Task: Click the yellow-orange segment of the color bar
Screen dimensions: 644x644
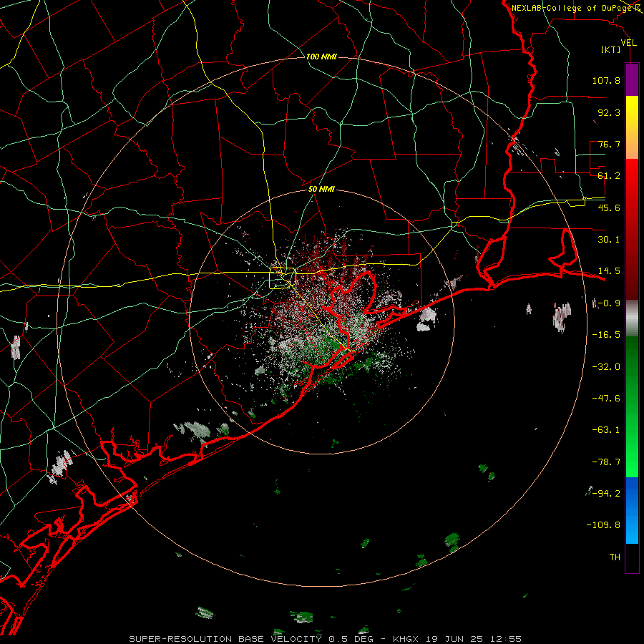Action: pos(632,127)
